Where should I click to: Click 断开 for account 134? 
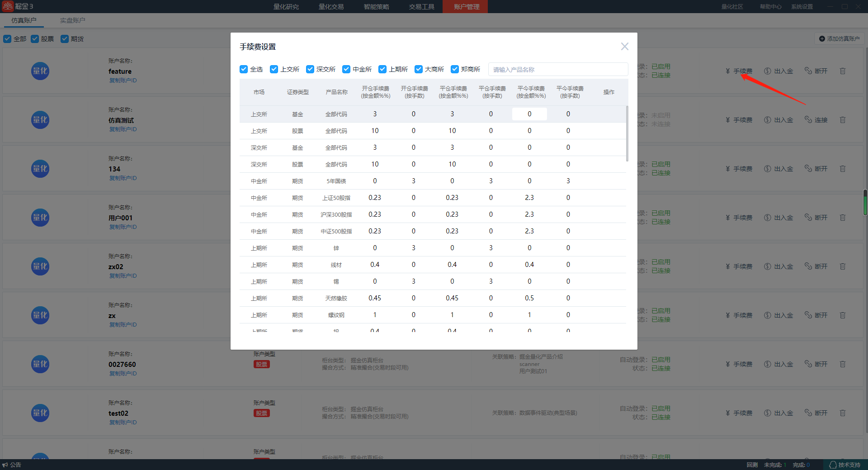(816, 169)
